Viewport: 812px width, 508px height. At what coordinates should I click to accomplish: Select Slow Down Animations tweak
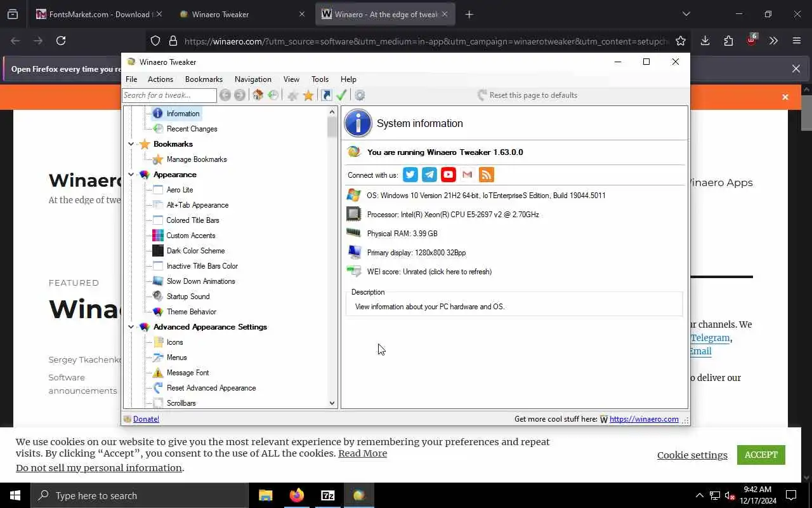coord(194,281)
